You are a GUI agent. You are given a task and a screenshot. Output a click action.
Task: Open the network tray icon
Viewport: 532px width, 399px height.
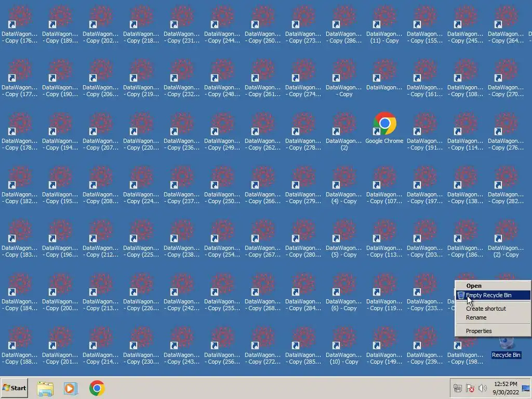[x=457, y=388]
